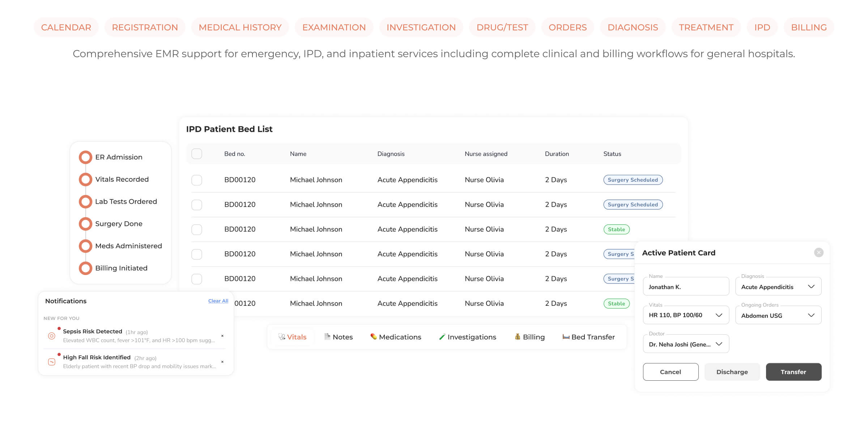Click the Billing Initiated timeline circle

(x=86, y=268)
